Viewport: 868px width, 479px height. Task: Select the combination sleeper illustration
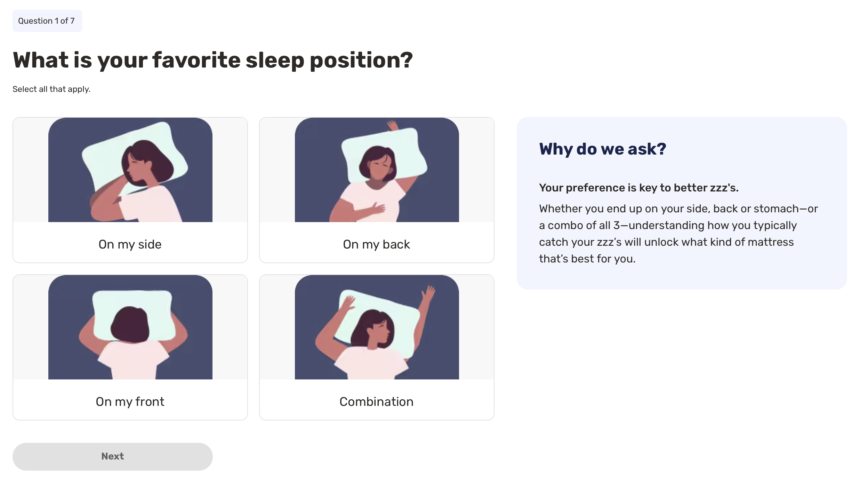click(x=377, y=327)
